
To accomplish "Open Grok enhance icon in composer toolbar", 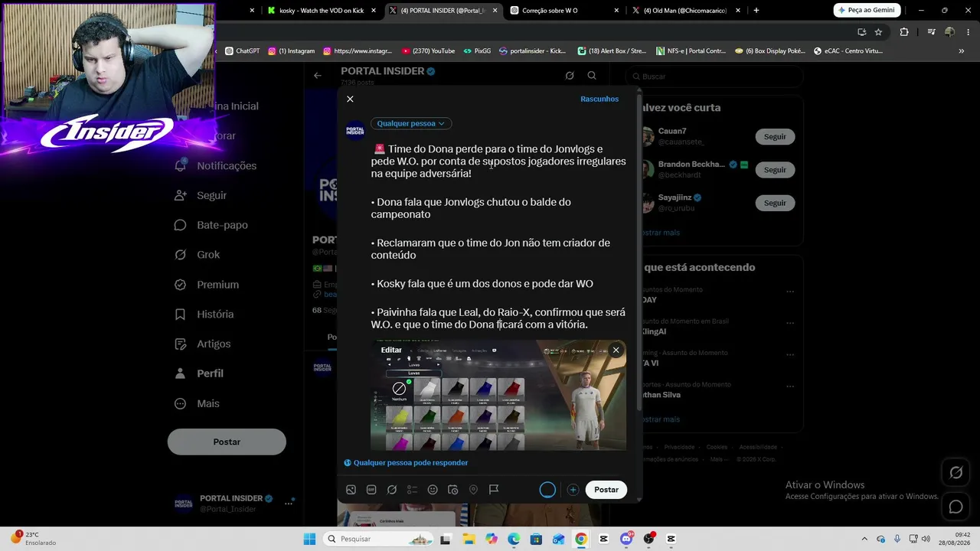I will click(392, 490).
